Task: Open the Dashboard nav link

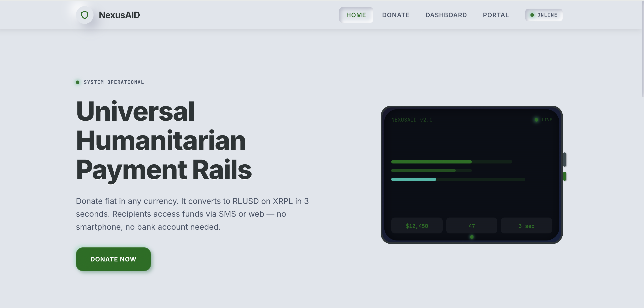Action: (446, 15)
